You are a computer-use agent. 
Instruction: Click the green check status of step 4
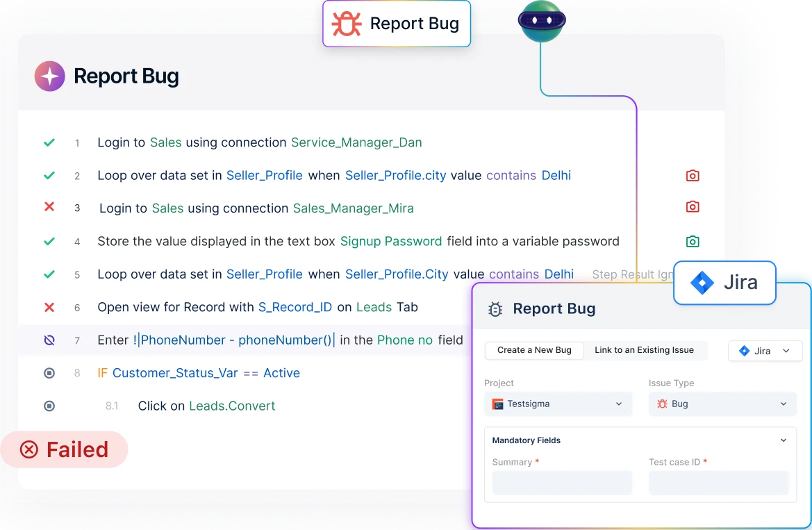click(49, 242)
